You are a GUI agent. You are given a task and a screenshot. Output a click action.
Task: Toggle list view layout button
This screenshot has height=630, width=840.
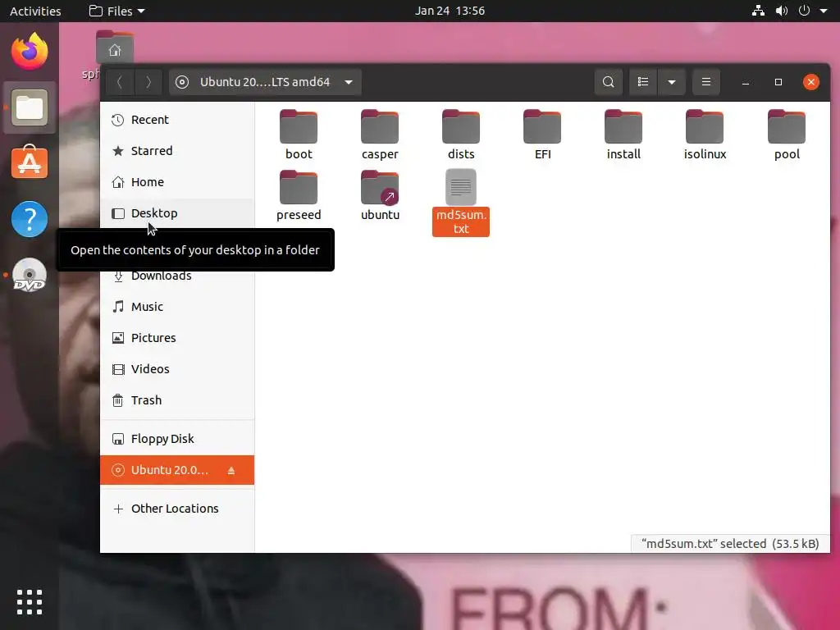[x=643, y=82]
